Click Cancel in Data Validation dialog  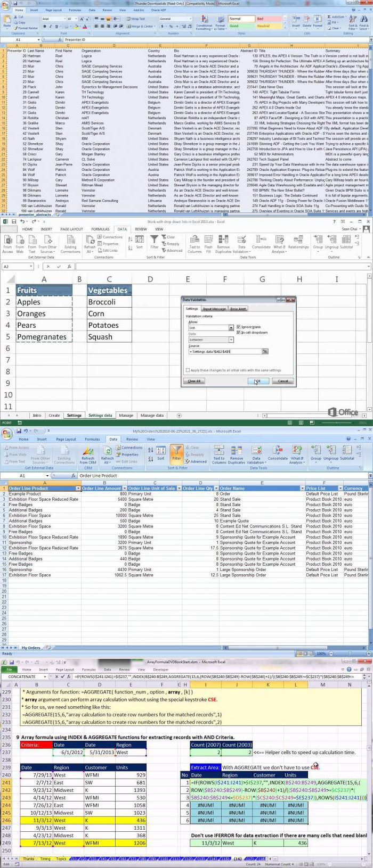[x=283, y=381]
